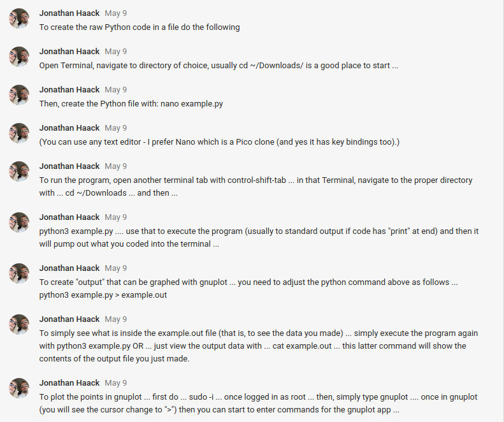Click avatar beside 'python3 example.py .... use that' comment
The height and width of the screenshot is (422, 504).
pos(19,222)
